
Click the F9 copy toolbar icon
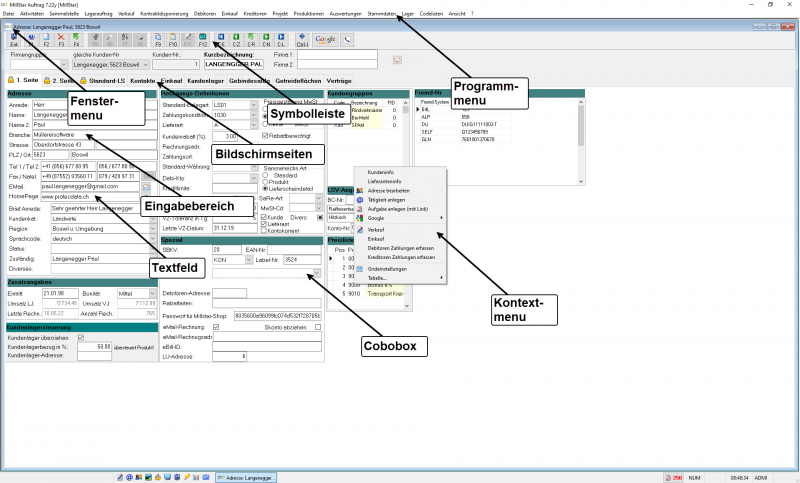tap(158, 40)
